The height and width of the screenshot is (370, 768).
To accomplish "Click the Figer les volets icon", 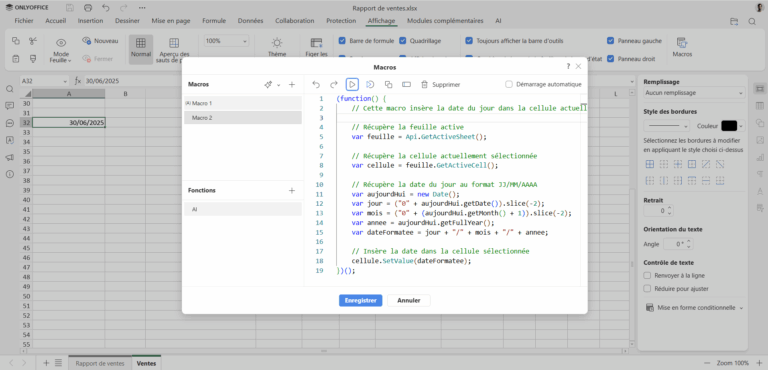I will 316,43.
